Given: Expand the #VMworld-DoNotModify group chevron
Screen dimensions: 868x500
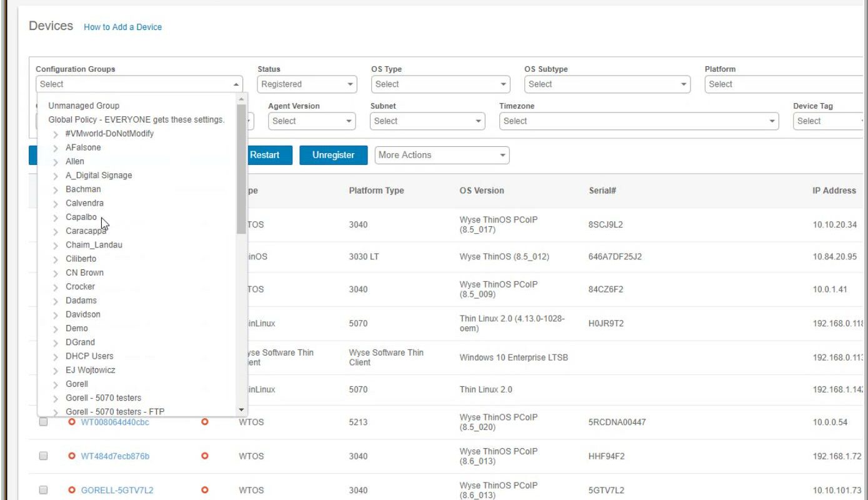Looking at the screenshot, I should 56,134.
